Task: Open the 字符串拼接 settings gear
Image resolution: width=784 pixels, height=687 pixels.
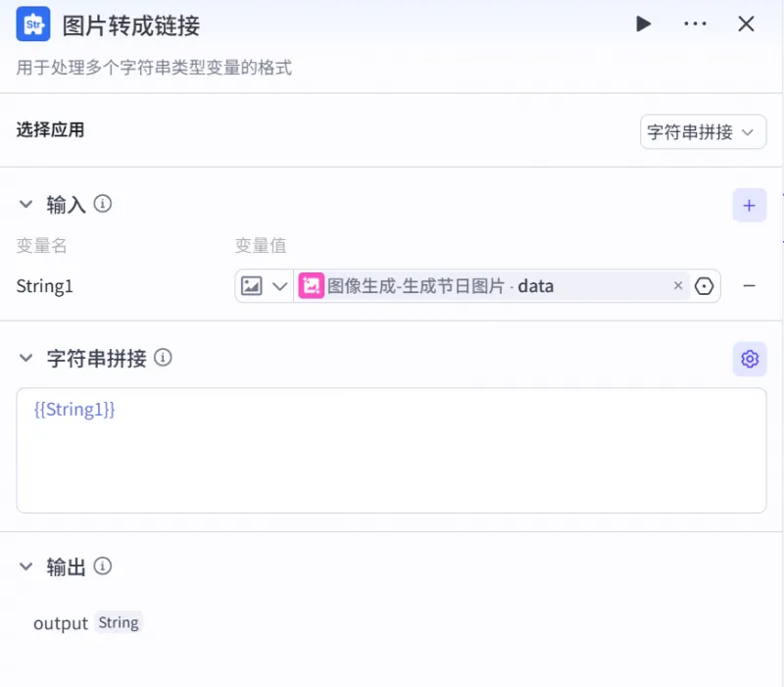Action: click(x=750, y=359)
